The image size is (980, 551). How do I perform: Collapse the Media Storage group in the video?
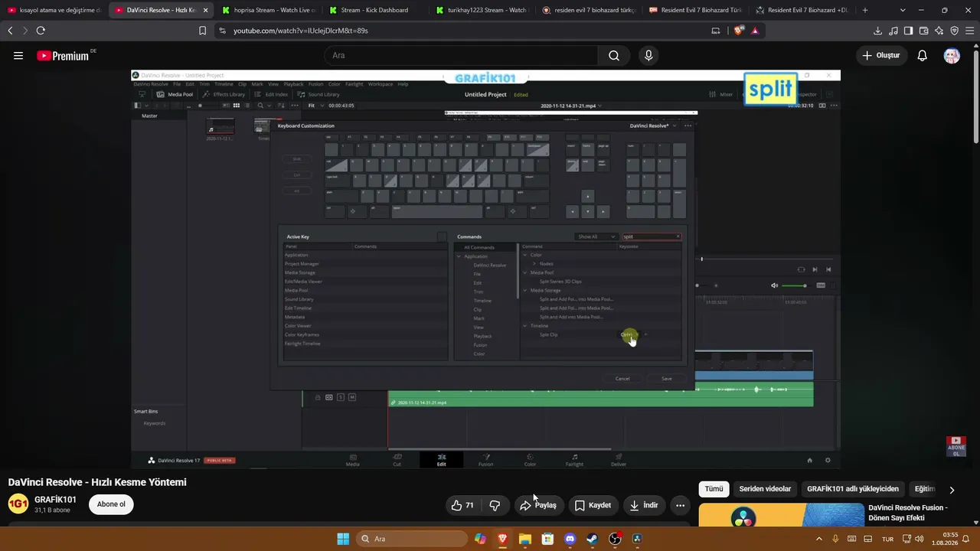[525, 291]
